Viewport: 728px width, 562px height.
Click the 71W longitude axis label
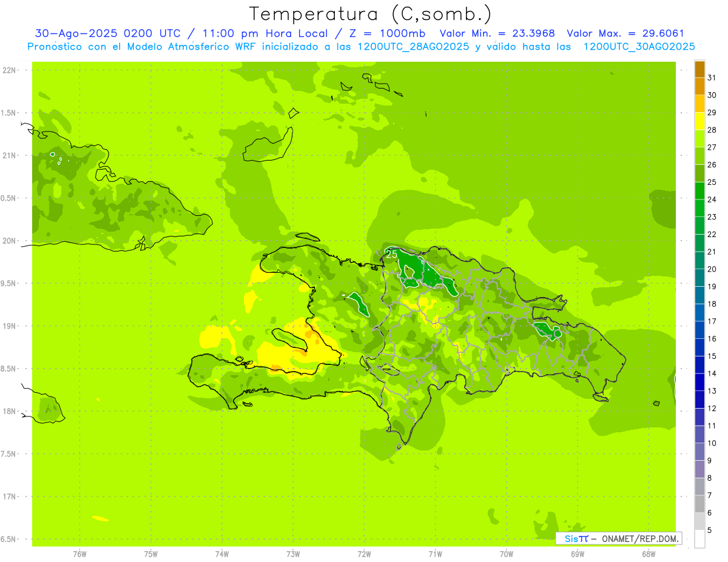pyautogui.click(x=435, y=554)
